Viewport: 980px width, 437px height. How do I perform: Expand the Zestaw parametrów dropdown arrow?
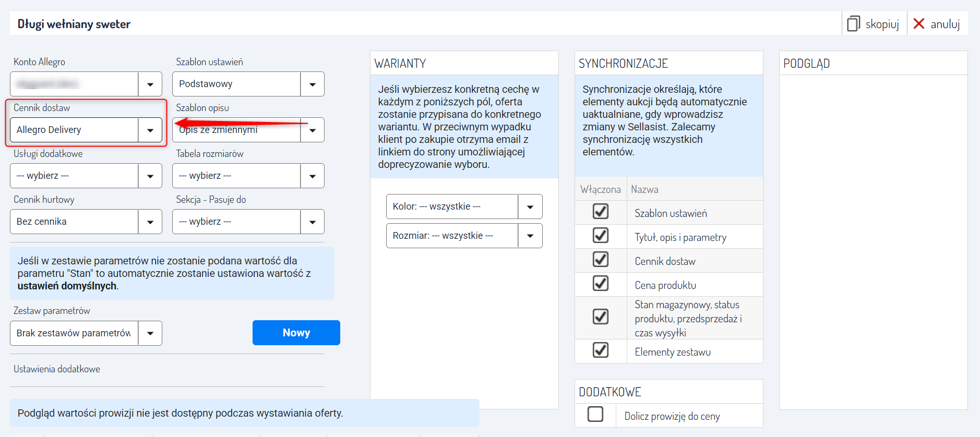pos(150,333)
